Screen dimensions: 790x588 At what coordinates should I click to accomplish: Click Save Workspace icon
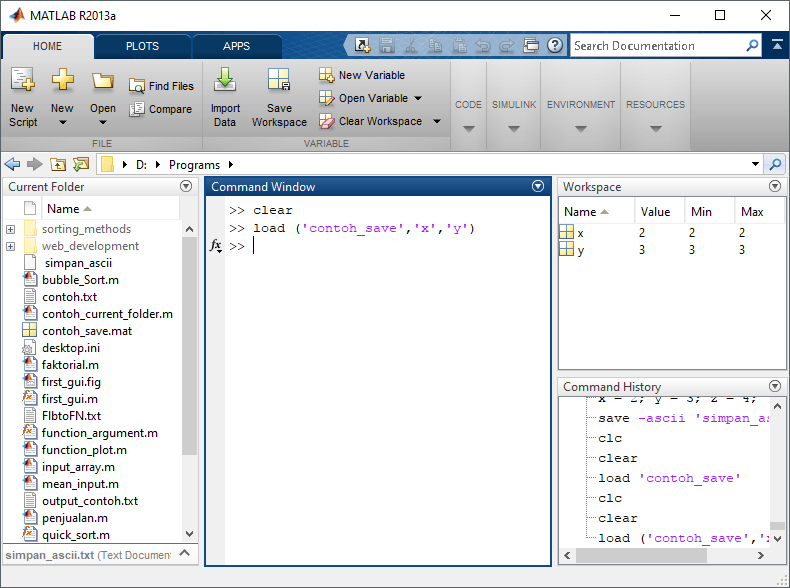(279, 80)
